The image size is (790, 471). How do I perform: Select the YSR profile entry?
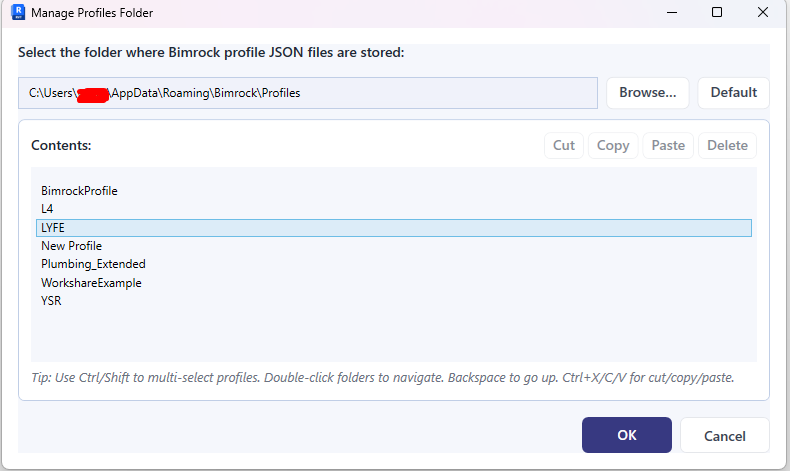[393, 301]
